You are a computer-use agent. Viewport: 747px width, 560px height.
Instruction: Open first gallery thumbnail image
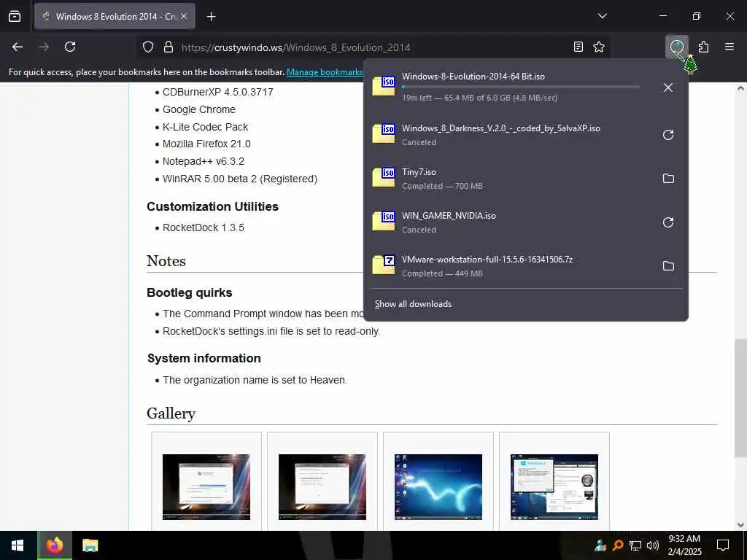206,486
